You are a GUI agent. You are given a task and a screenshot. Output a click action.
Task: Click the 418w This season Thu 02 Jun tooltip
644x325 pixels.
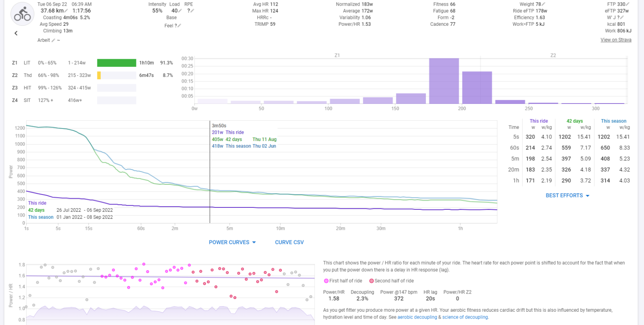[x=244, y=146]
